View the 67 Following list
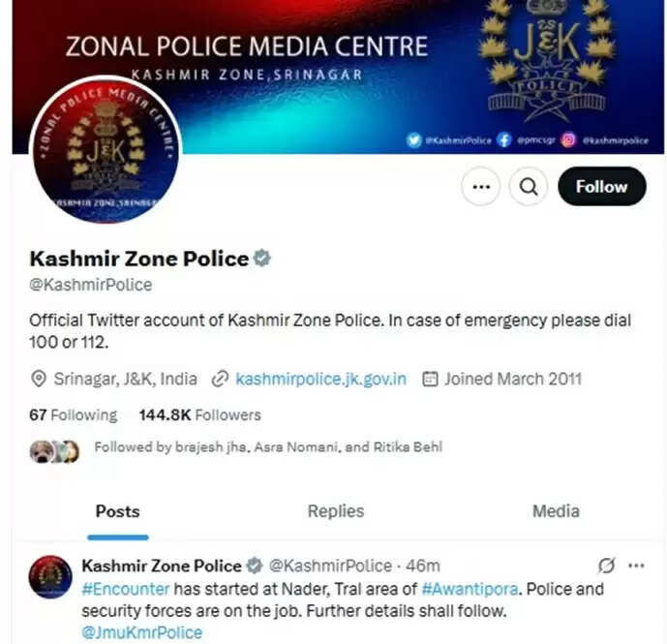667x644 pixels. click(74, 415)
